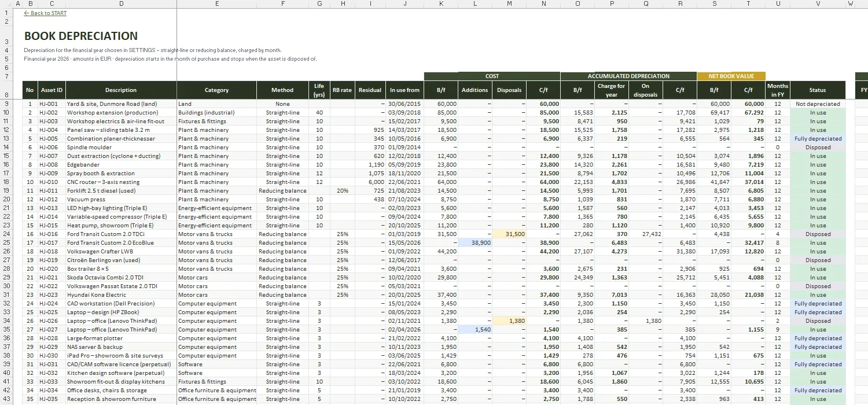868x405 pixels.
Task: Select Reducing balance method for HJ-011
Action: tap(282, 191)
